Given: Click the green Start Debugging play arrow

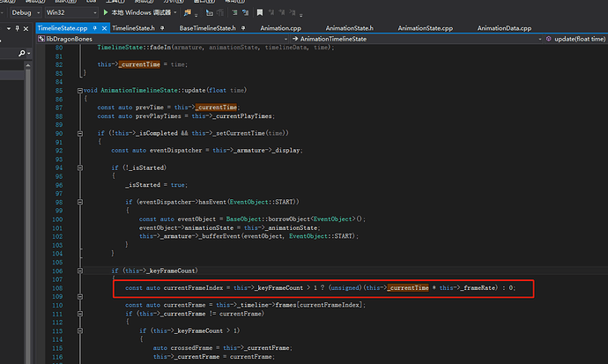Looking at the screenshot, I should 108,12.
